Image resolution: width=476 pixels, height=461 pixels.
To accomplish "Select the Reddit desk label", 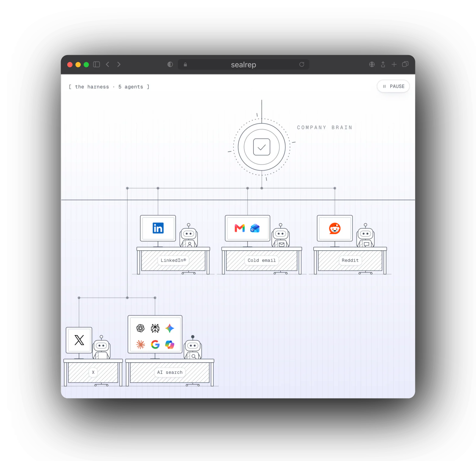I will (350, 260).
